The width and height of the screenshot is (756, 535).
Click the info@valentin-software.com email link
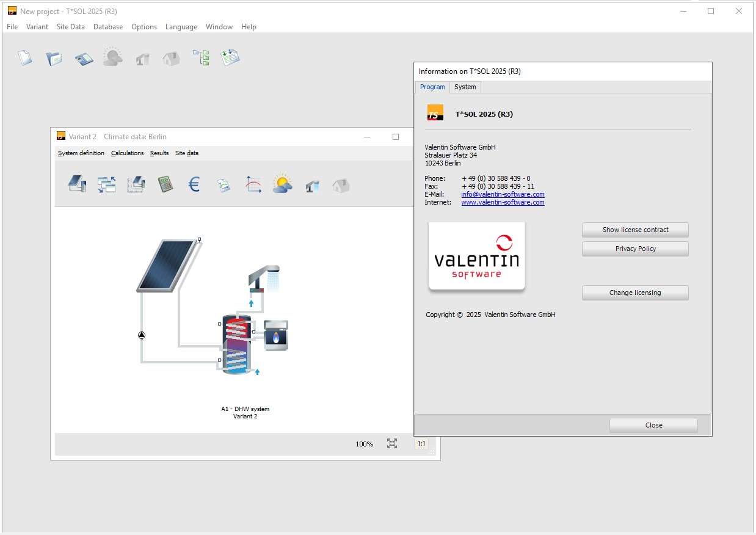tap(503, 195)
